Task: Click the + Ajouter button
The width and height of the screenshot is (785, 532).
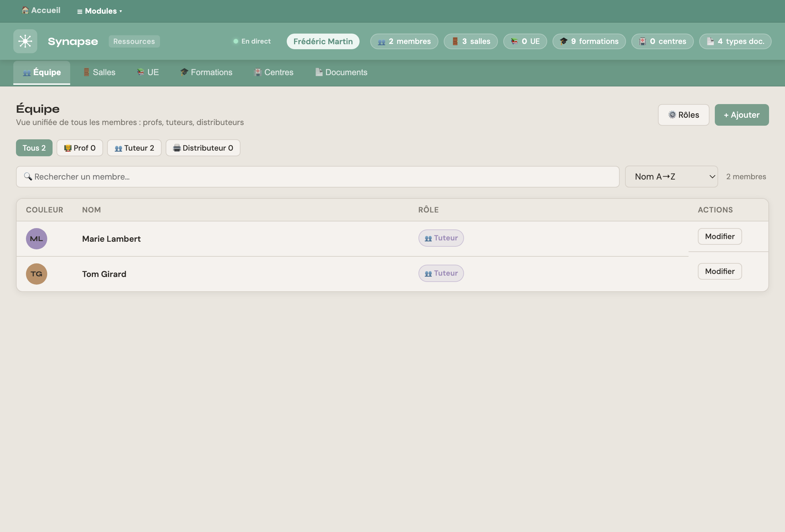Action: pyautogui.click(x=741, y=115)
